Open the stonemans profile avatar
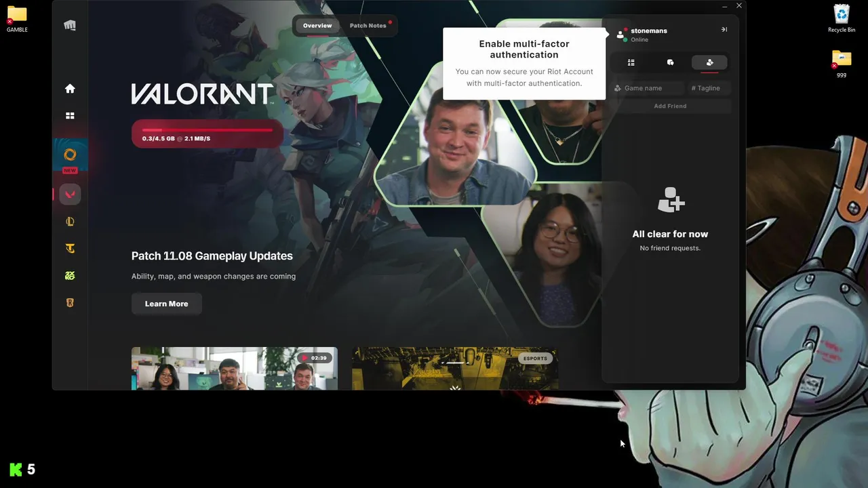The height and width of the screenshot is (488, 868). point(620,34)
